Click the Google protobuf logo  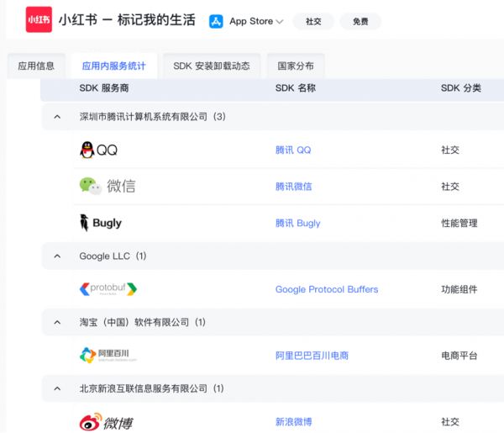tap(108, 288)
